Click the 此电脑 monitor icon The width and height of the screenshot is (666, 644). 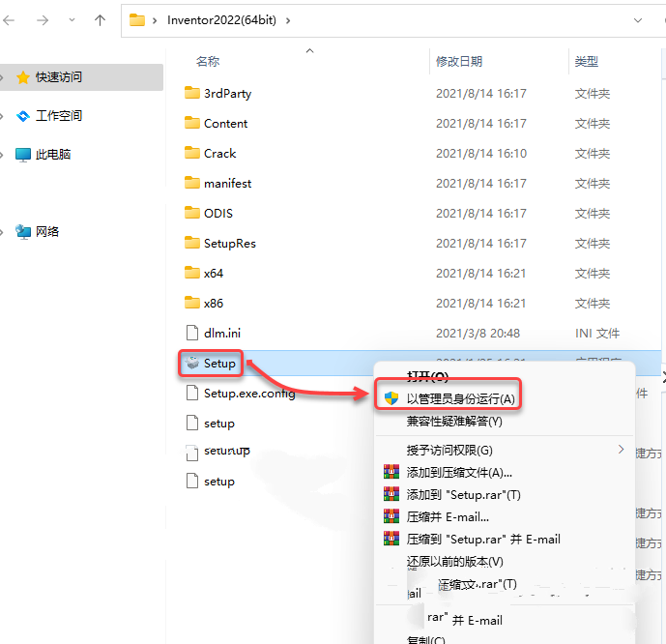coord(22,154)
